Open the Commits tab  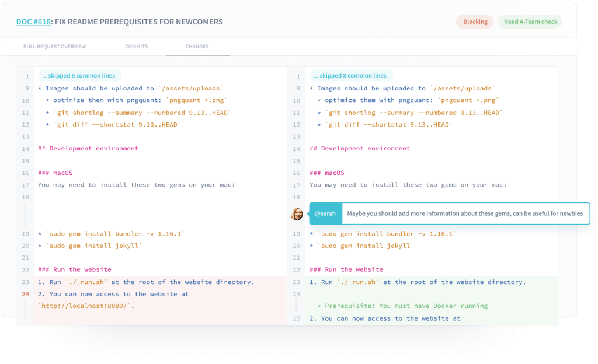click(136, 47)
